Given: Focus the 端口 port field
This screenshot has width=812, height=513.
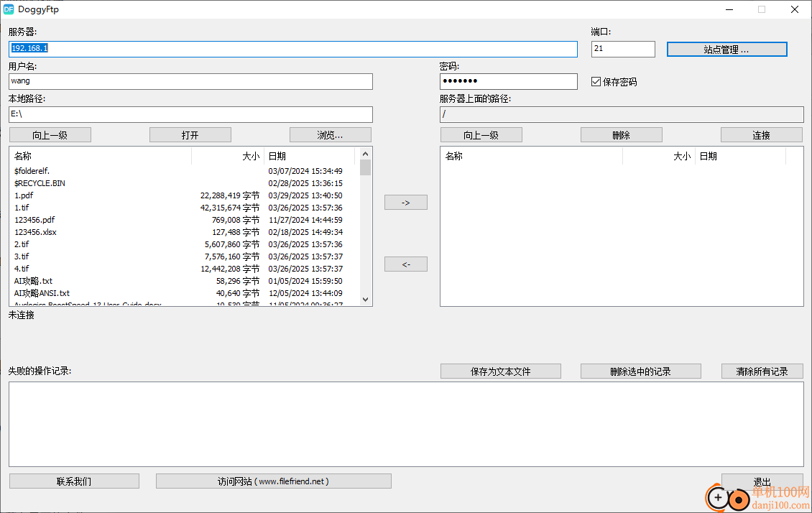Looking at the screenshot, I should [623, 49].
